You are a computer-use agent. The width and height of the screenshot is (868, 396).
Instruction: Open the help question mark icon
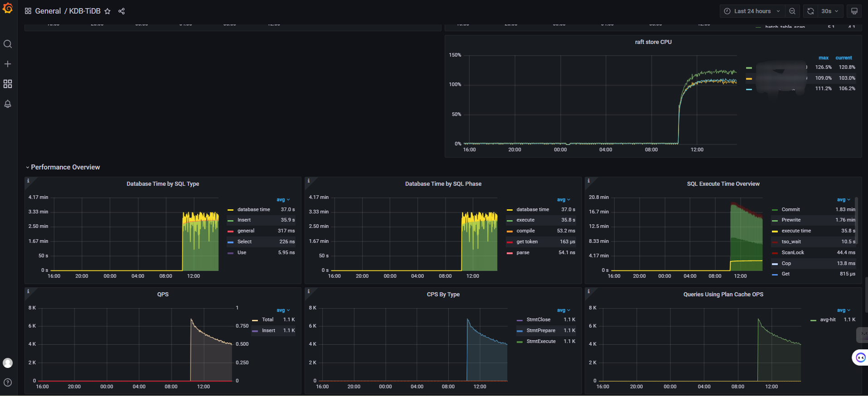[8, 382]
